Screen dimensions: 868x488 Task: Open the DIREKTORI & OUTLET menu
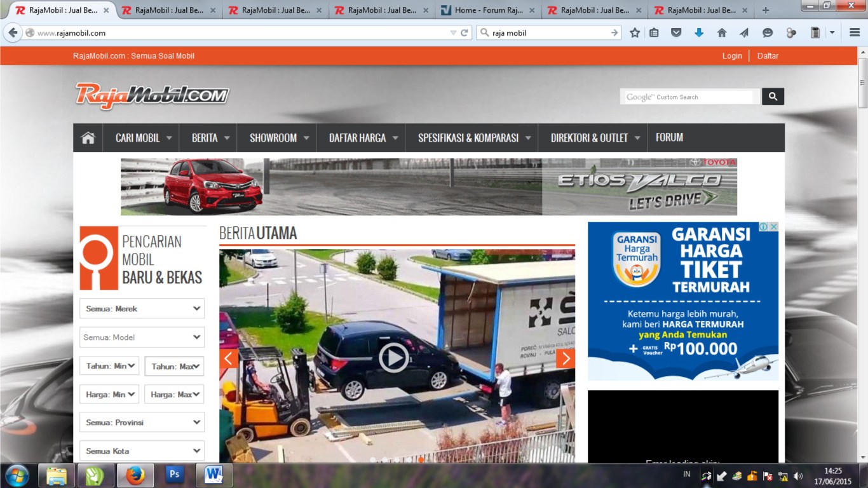[x=593, y=138]
